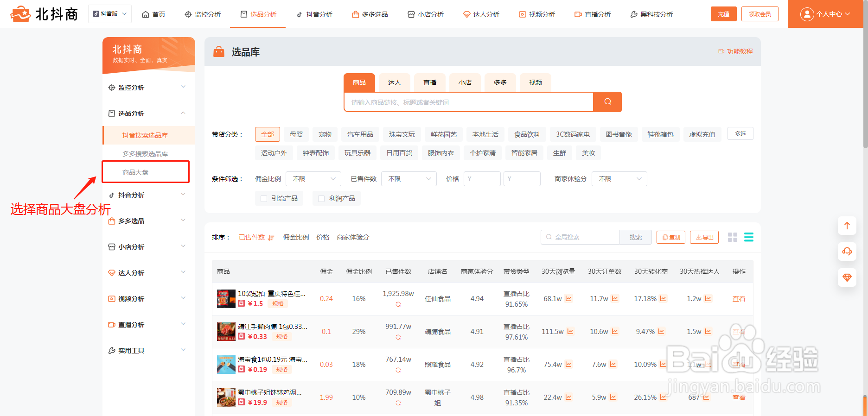Open trend chart for 1.2w influencers
This screenshot has height=416, width=868.
point(708,298)
